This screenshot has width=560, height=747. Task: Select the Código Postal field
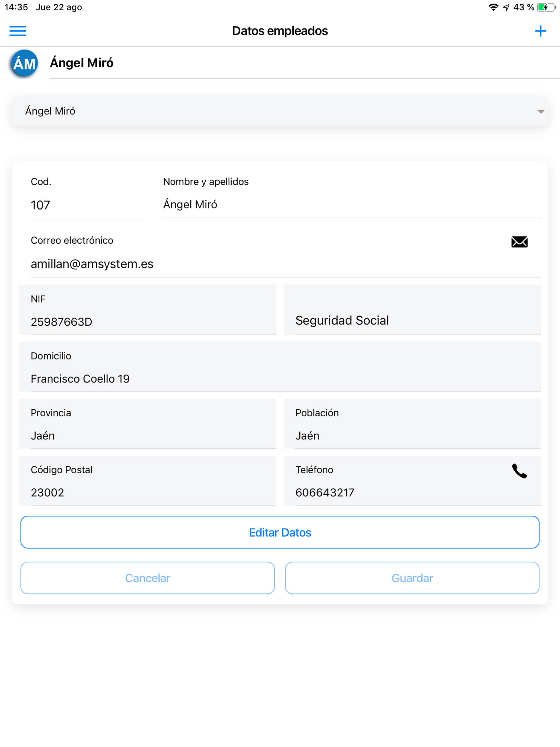(x=148, y=481)
